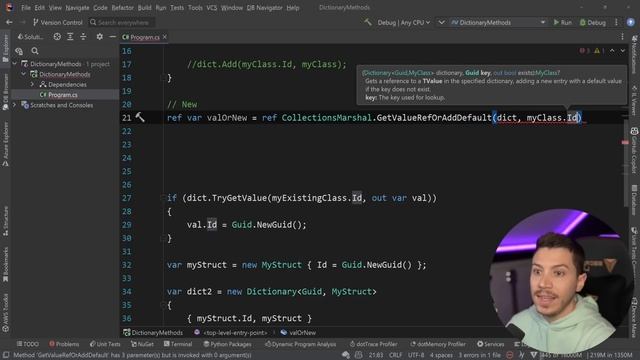Open Dynamic Program Analysis tool window
The height and width of the screenshot is (360, 640).
(300, 344)
